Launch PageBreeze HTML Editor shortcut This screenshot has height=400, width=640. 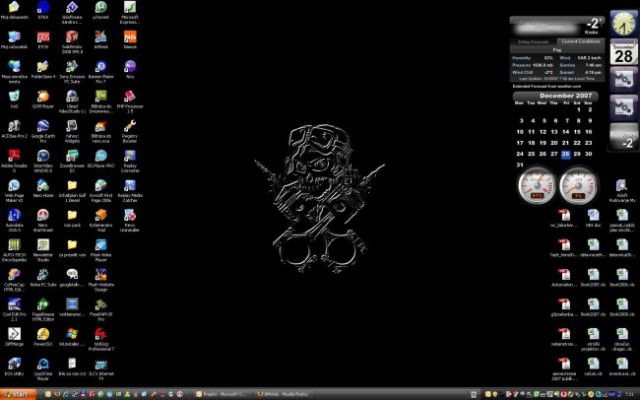[x=43, y=309]
